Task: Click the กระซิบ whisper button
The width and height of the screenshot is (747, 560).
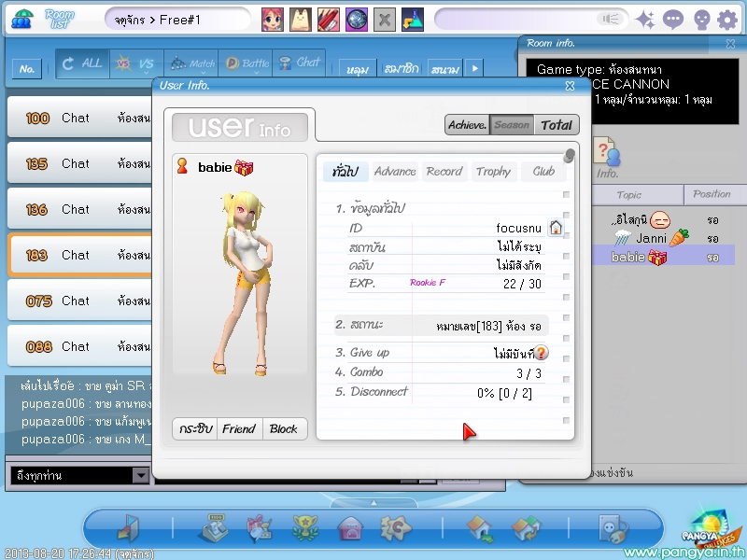Action: click(195, 428)
